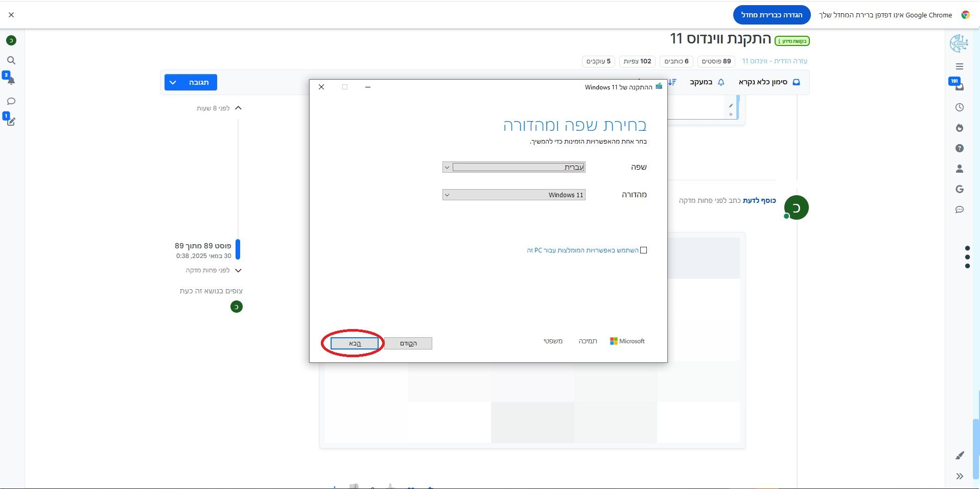Click the 'בקשת מידע' topic tag badge

click(x=792, y=41)
